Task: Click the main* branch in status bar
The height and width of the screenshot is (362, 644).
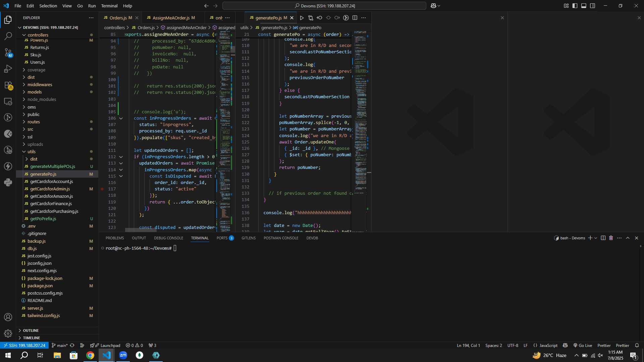Action: coord(59,345)
